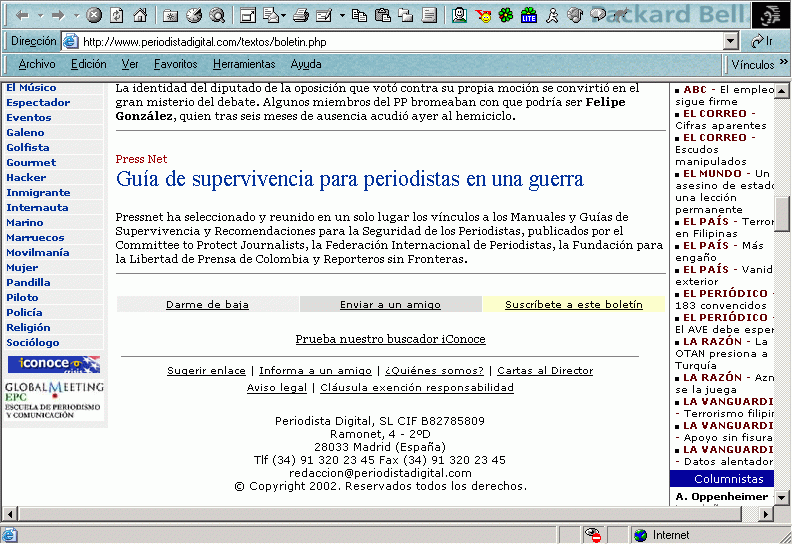792x544 pixels.
Task: Open the Favoritos menu
Action: (175, 64)
